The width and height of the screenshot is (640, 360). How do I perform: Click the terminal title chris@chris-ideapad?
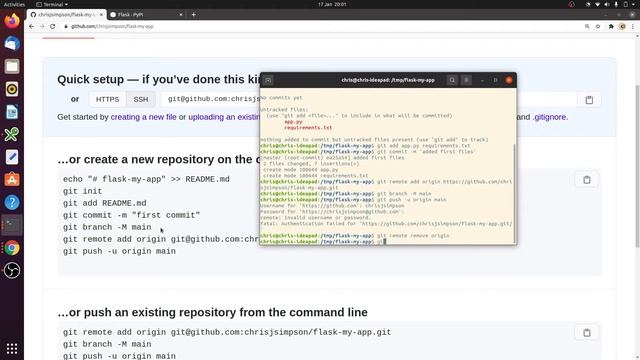click(x=388, y=80)
